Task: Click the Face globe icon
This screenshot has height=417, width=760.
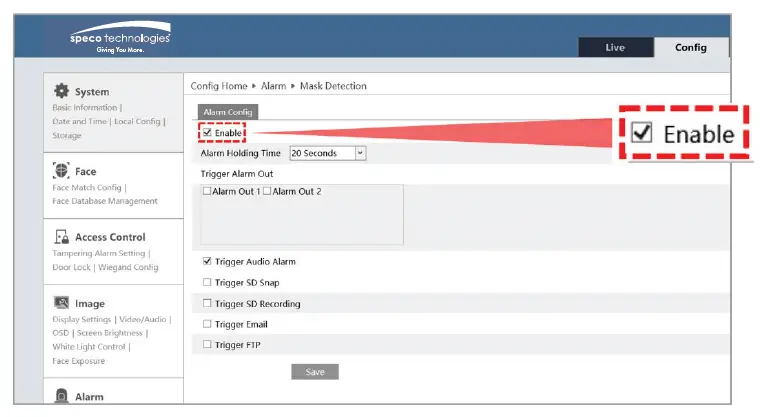Action: 61,171
